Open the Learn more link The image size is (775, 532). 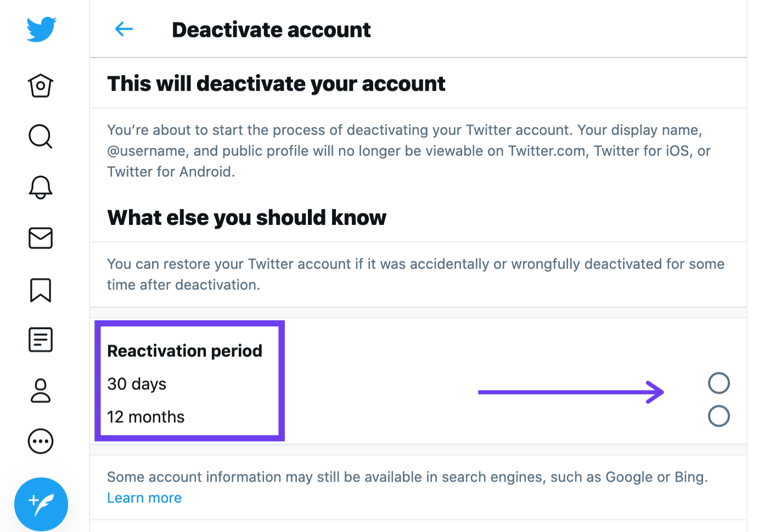[x=144, y=498]
